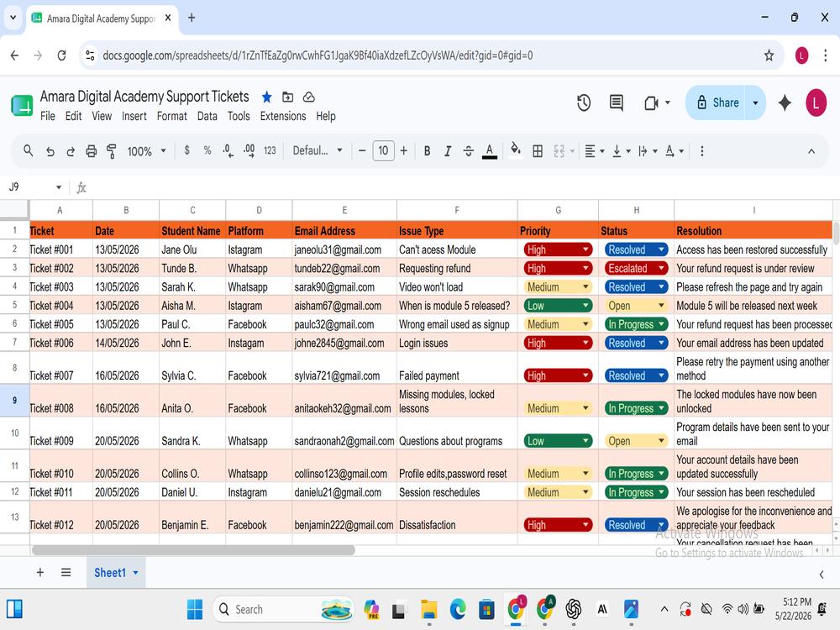Open the search menus magnifier icon
Image resolution: width=840 pixels, height=630 pixels.
tap(29, 151)
